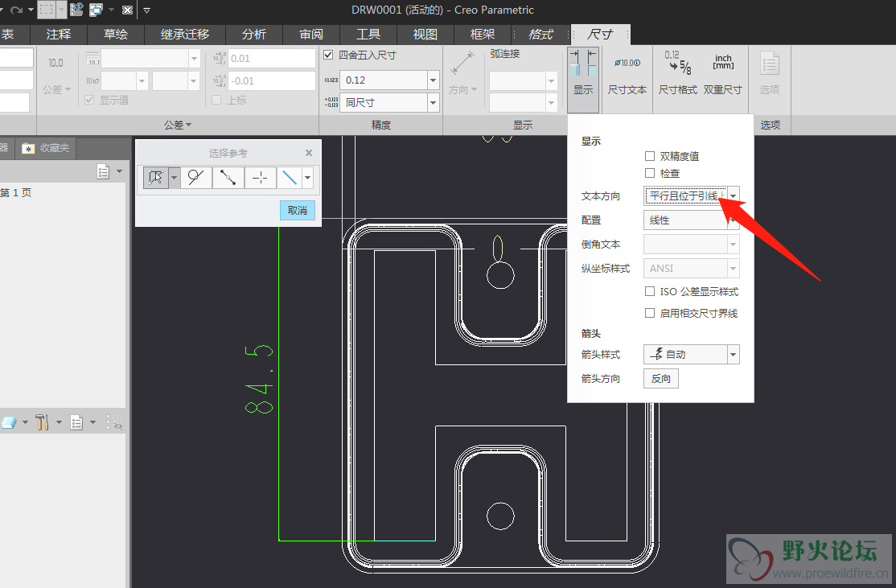Enable 启用相交尺寸界线 checkbox
This screenshot has width=896, height=588.
pyautogui.click(x=649, y=313)
